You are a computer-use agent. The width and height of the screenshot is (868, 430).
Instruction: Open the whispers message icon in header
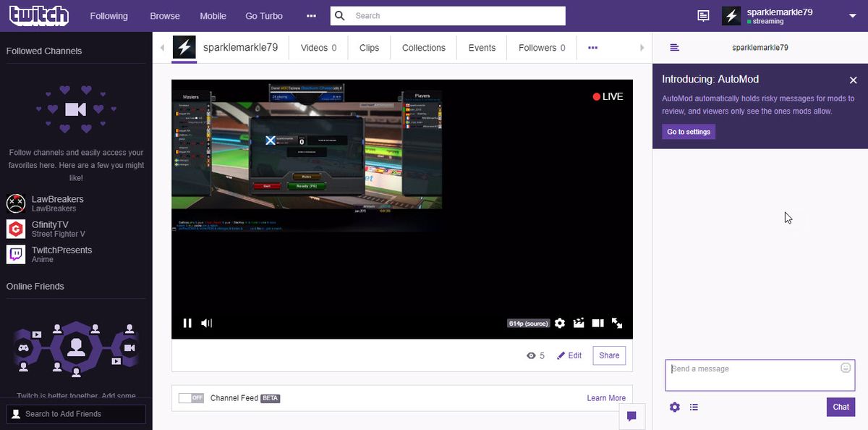click(703, 16)
